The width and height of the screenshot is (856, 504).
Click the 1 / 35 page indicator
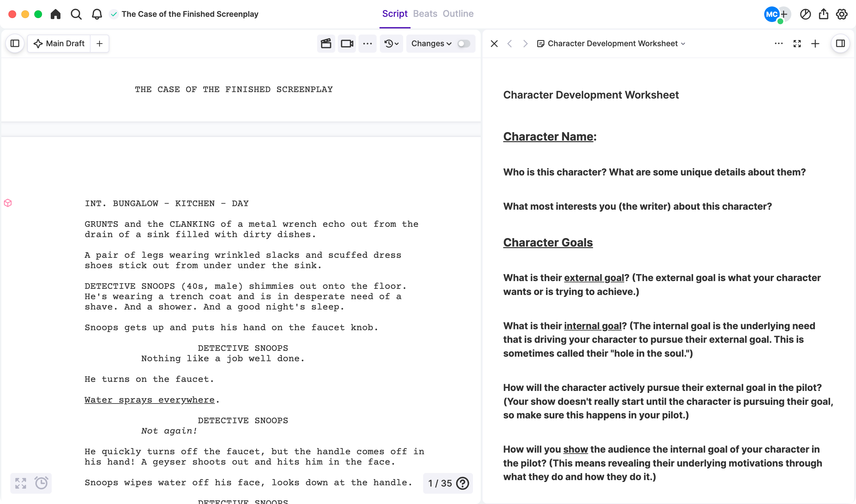(x=440, y=483)
